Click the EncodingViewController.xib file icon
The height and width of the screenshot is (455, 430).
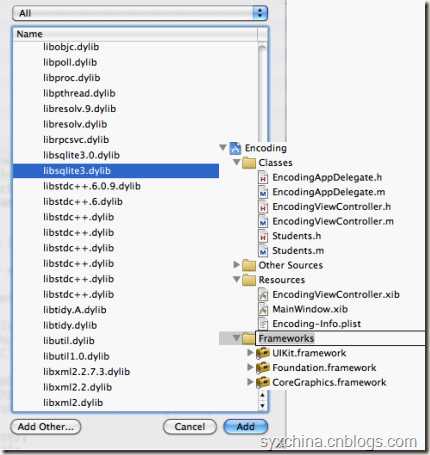point(263,295)
